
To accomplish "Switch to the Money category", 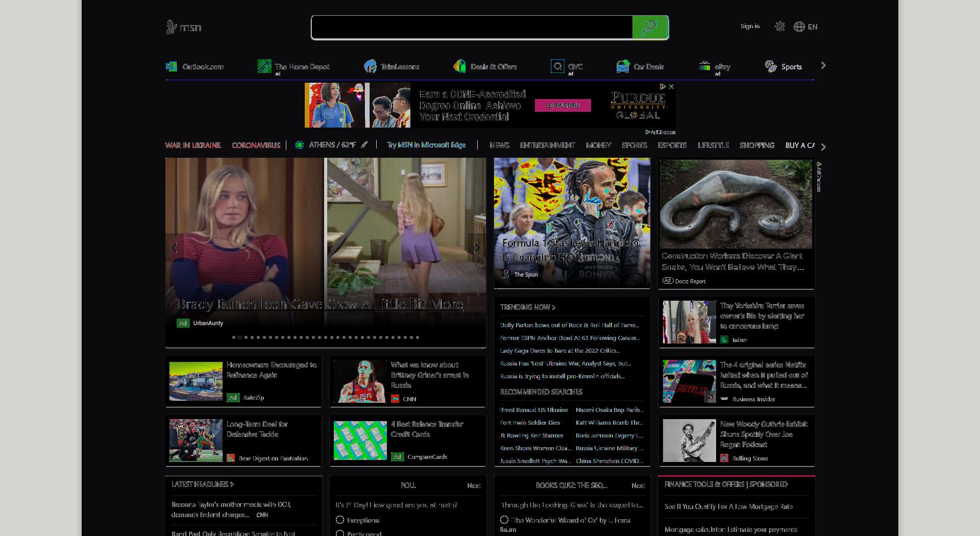I will pos(598,145).
